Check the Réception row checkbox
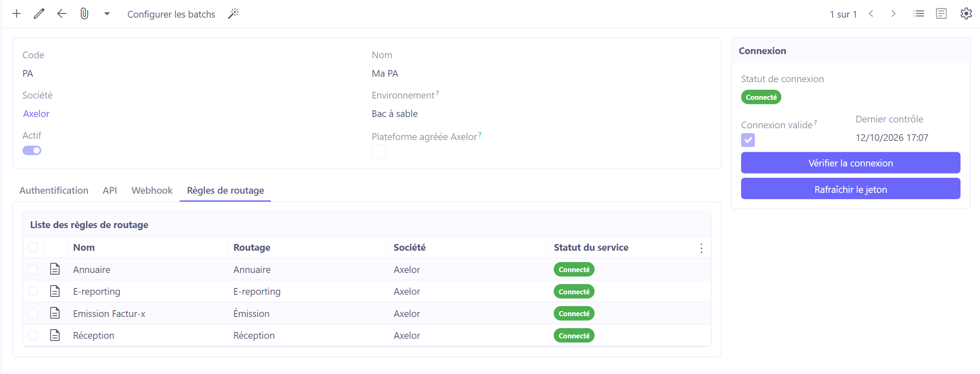This screenshot has width=980, height=374. click(x=33, y=335)
